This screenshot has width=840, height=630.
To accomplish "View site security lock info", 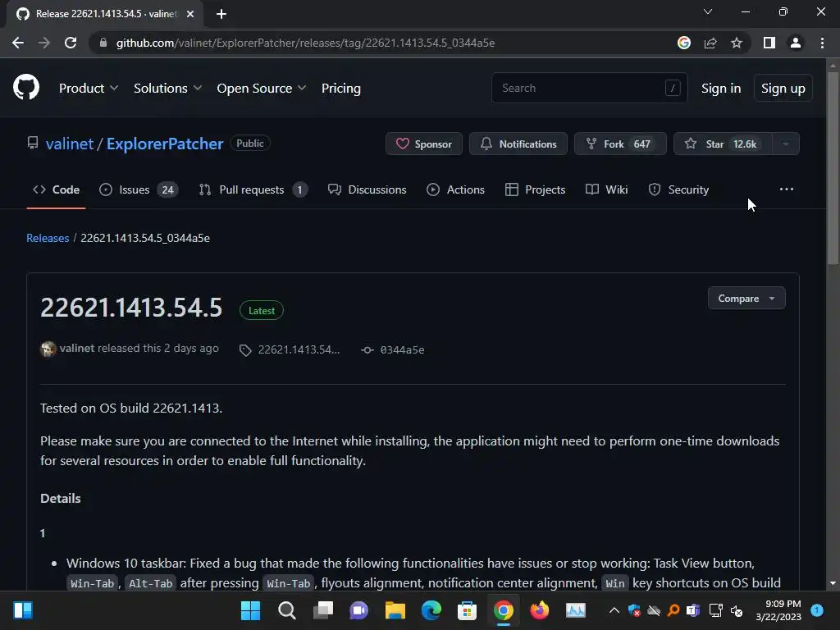I will coord(103,43).
